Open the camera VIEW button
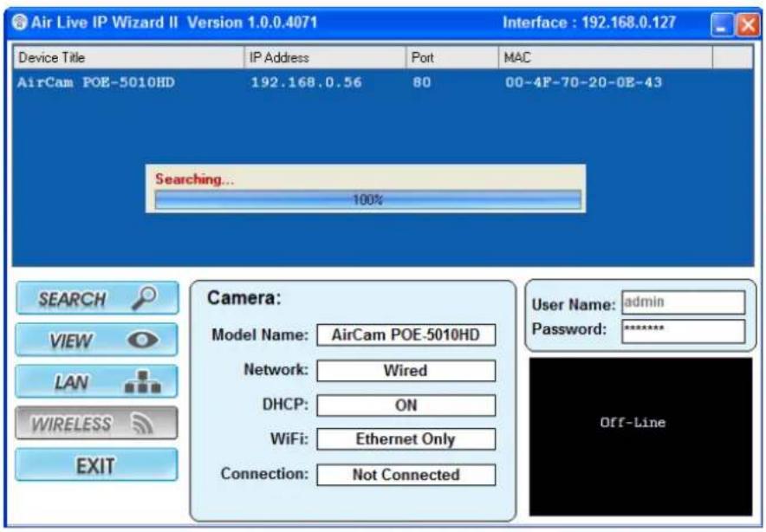 tap(97, 340)
